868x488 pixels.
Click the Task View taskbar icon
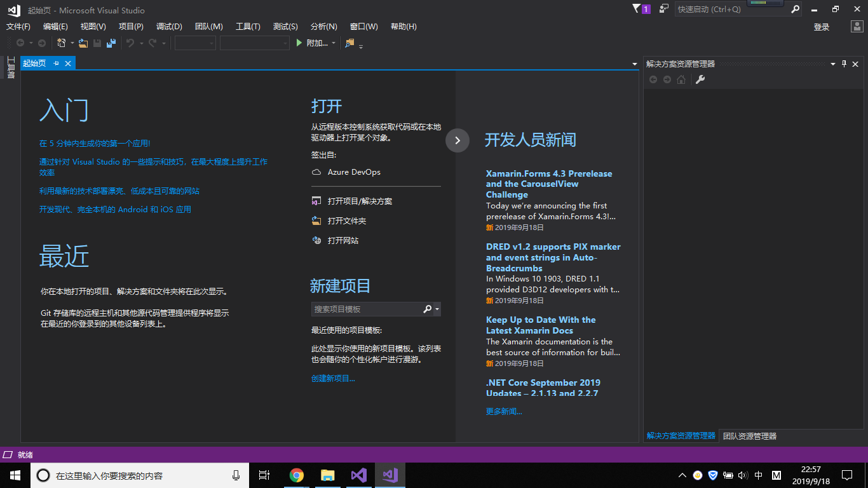(x=265, y=475)
